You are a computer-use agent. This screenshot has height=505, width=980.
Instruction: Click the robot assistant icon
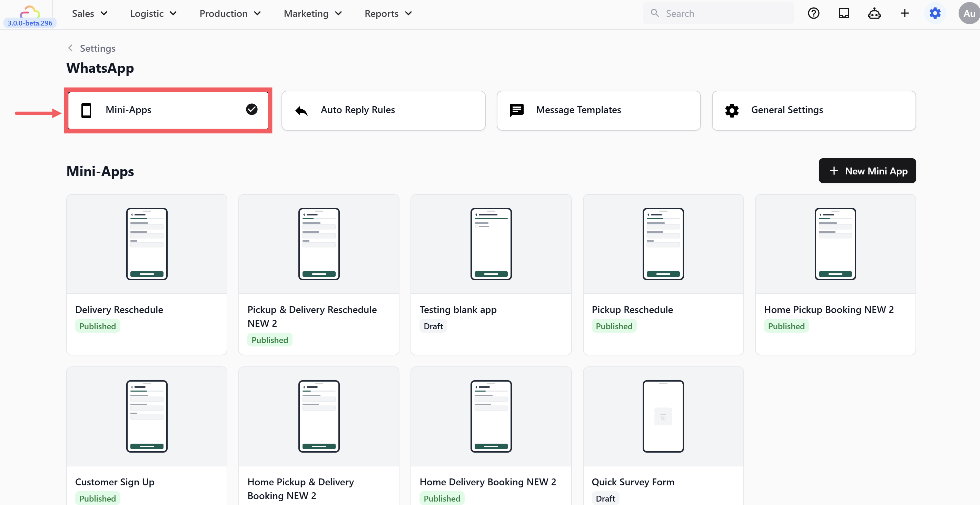point(874,13)
